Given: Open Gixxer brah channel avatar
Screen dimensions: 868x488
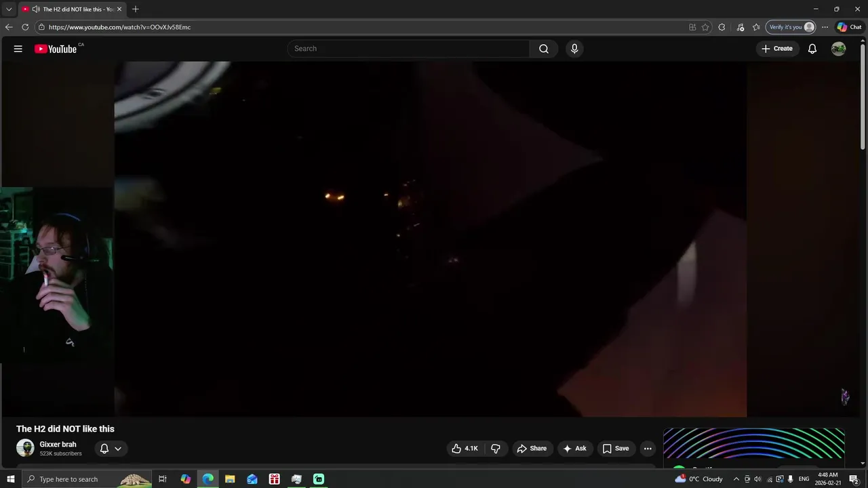Looking at the screenshot, I should (x=25, y=448).
